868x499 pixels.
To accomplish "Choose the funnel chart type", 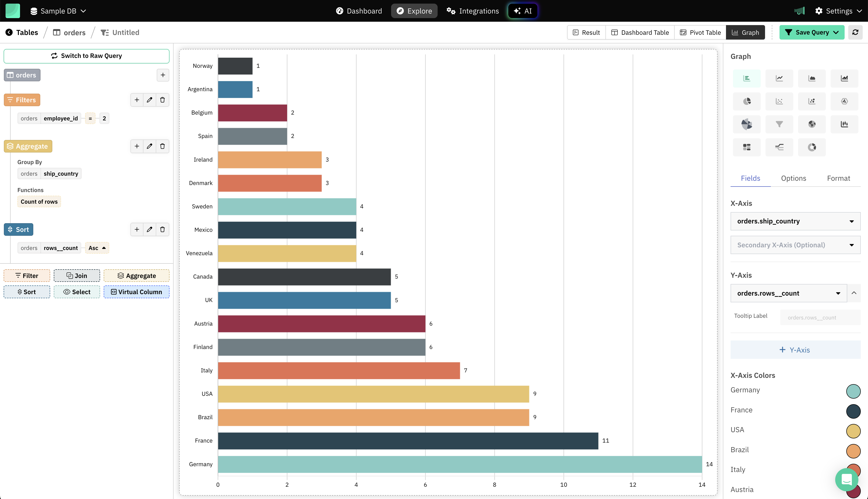I will [779, 124].
